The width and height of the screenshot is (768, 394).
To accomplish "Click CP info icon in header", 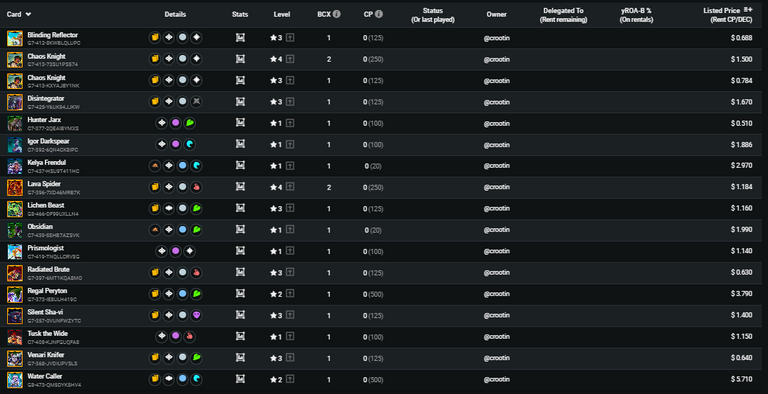I will coord(379,14).
